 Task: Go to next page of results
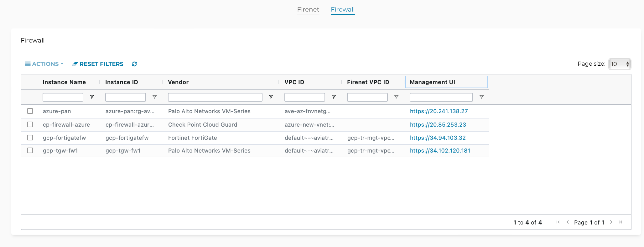click(x=611, y=222)
